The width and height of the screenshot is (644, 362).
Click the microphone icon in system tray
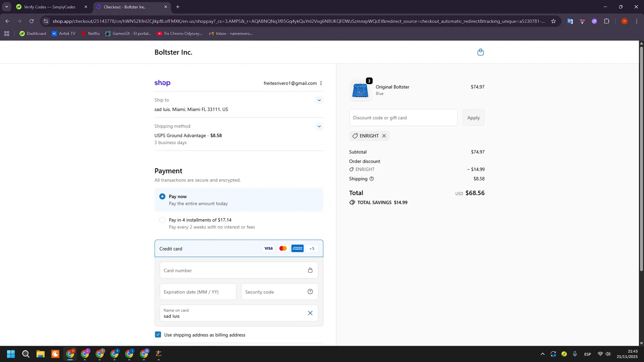click(575, 354)
